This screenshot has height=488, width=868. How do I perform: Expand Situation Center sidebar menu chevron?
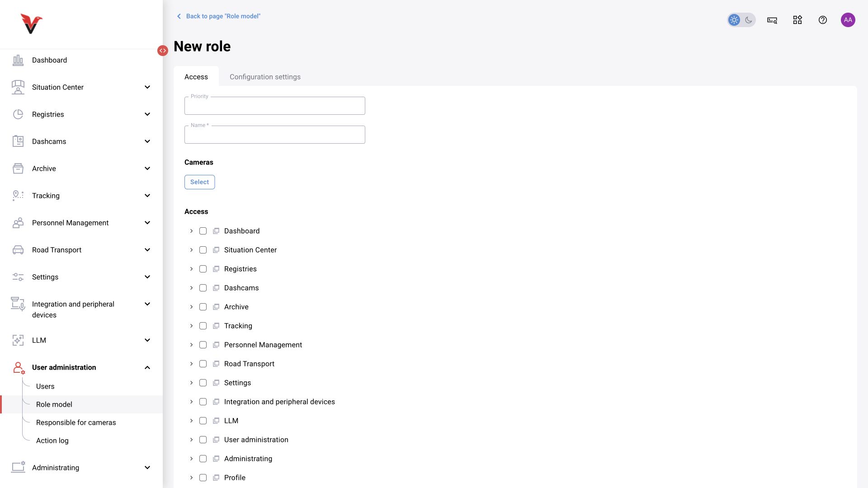[147, 87]
